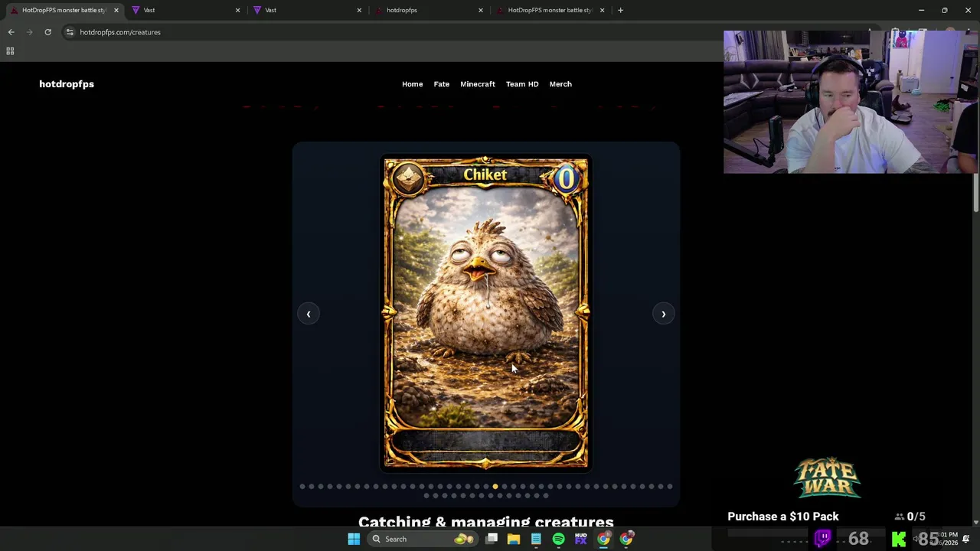Open the Fate nav link
The image size is (980, 551).
(442, 84)
